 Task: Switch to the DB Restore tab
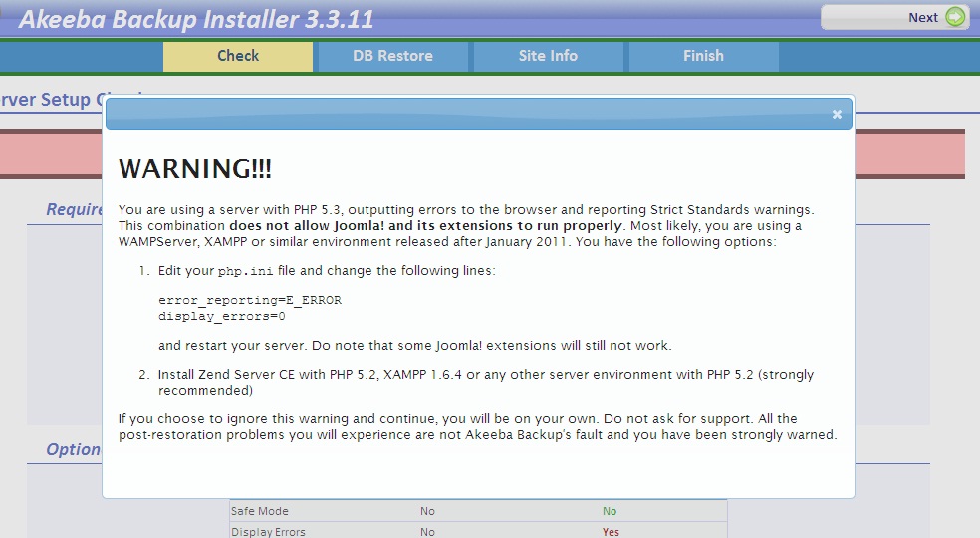coord(393,57)
